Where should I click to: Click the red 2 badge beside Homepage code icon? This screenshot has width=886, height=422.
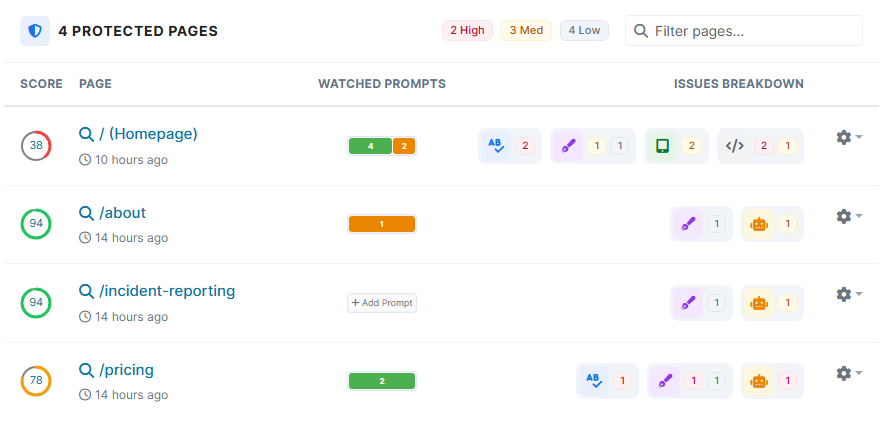point(764,146)
